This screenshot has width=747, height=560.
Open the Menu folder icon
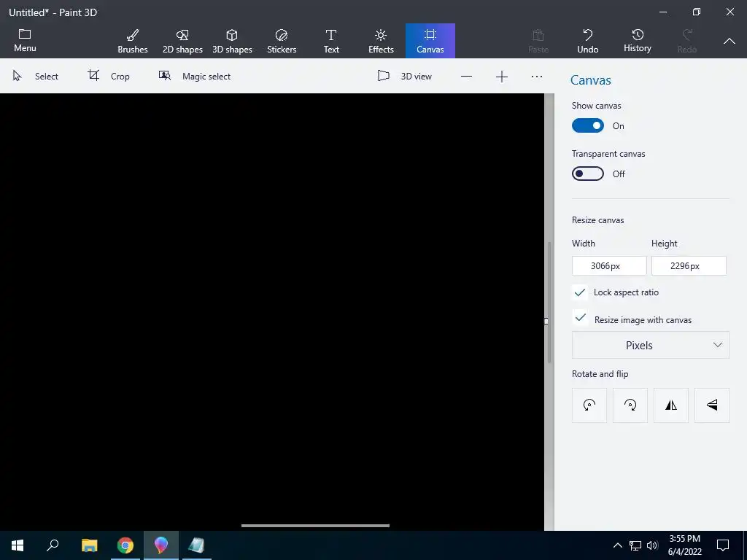pos(25,41)
